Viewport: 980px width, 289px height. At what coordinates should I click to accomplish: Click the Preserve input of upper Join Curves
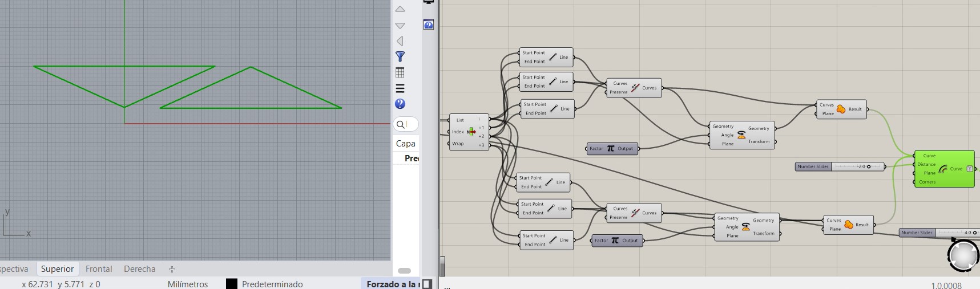[618, 92]
